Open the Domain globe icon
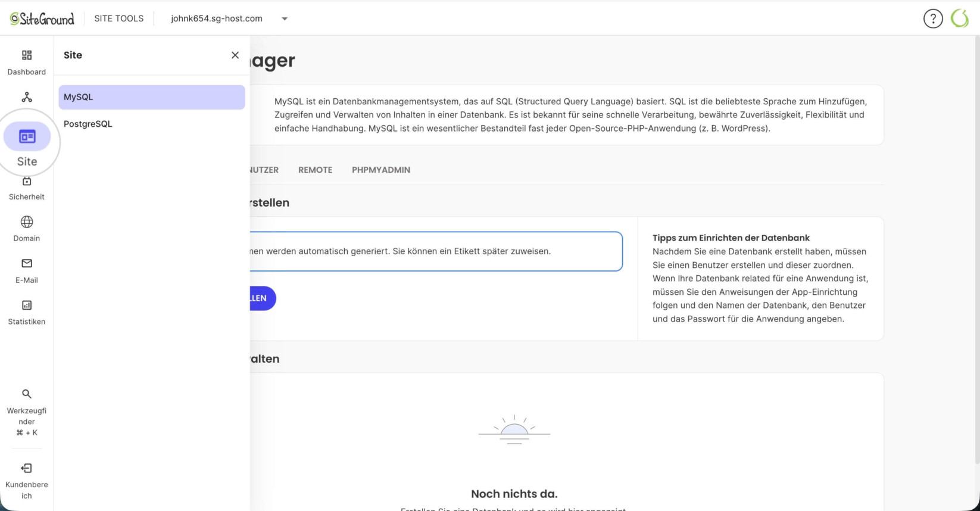 click(27, 222)
